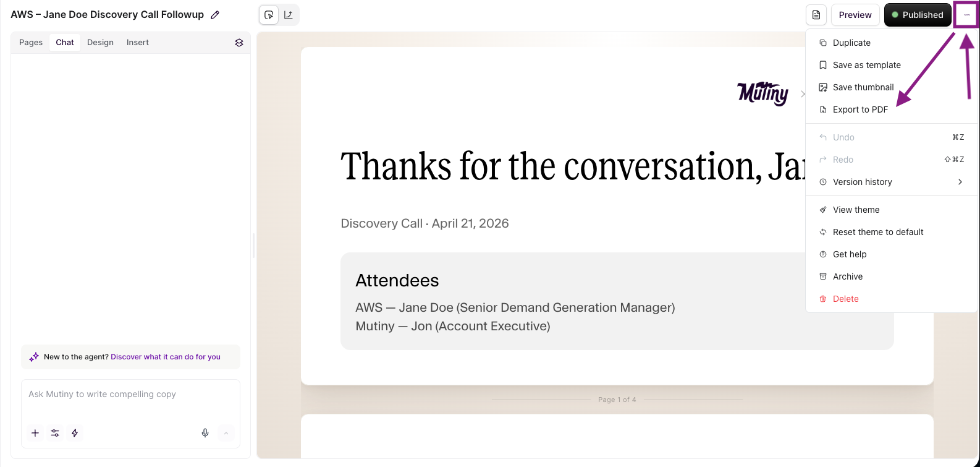Click the Attendees heading
The width and height of the screenshot is (980, 467).
click(397, 280)
